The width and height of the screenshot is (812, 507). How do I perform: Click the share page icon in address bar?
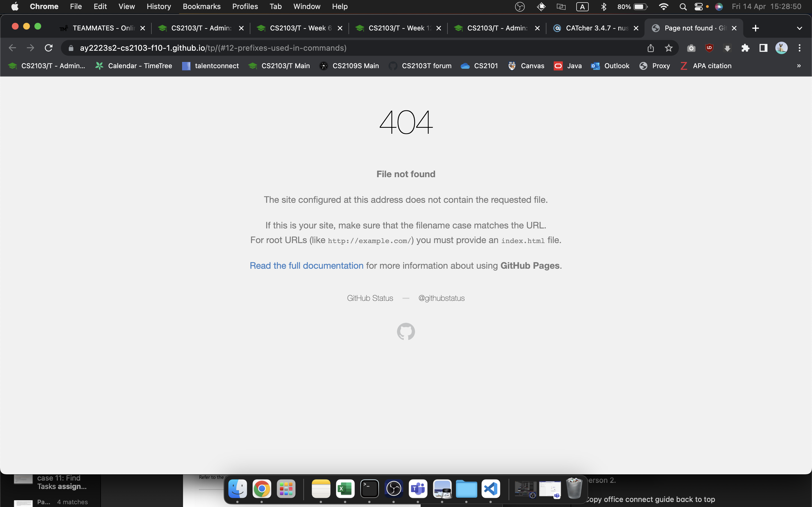point(650,48)
